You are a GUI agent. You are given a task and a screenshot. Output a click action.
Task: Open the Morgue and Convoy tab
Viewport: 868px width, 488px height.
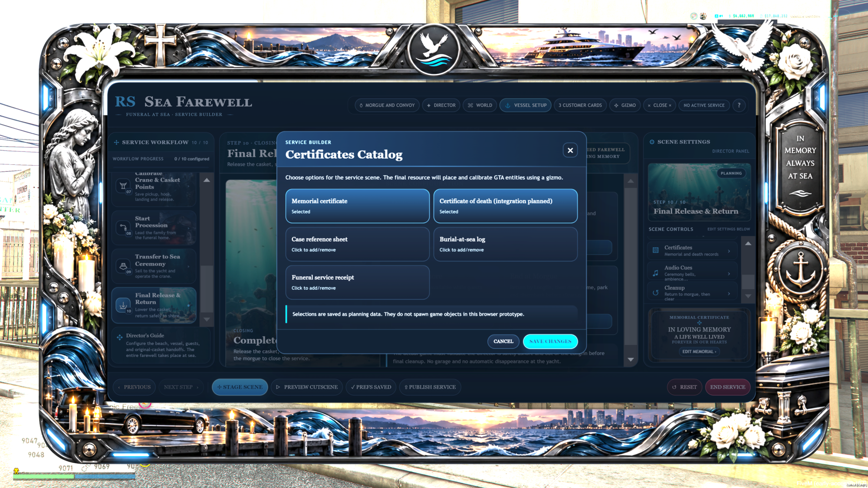(x=387, y=105)
